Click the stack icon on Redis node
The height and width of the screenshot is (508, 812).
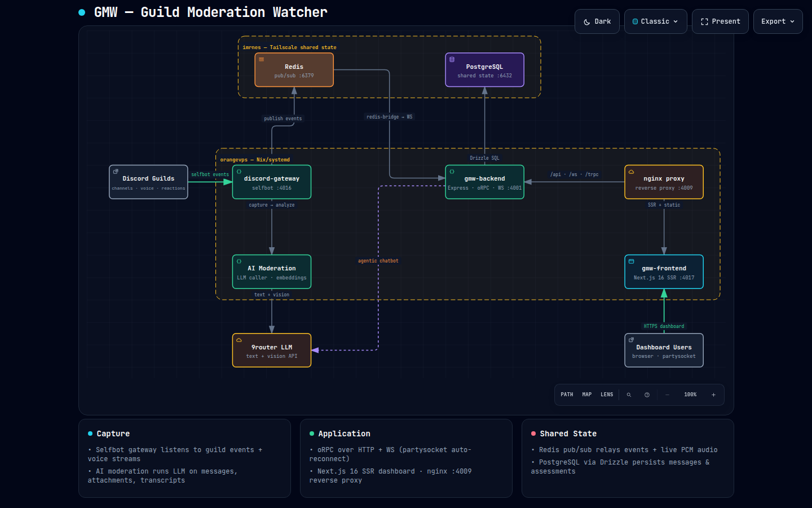coord(261,59)
